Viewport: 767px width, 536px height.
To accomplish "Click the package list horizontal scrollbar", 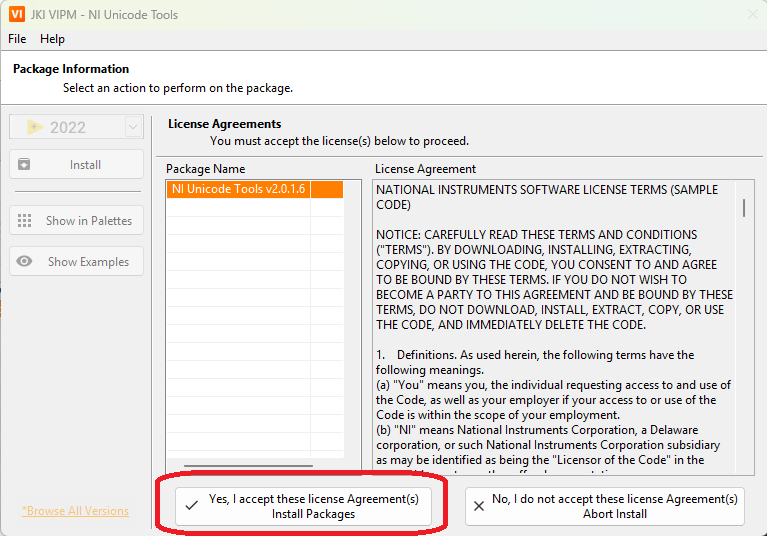I will click(248, 466).
